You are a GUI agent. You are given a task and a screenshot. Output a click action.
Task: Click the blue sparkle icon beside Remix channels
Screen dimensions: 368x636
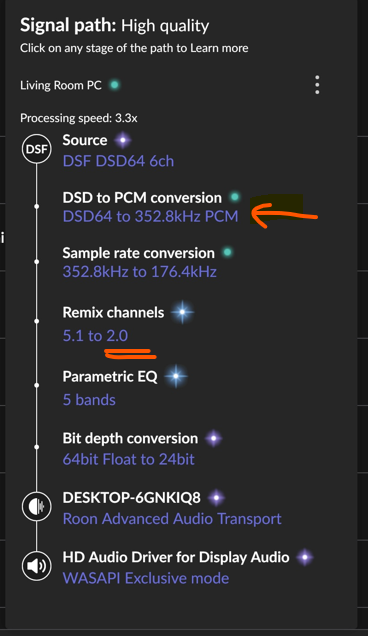tap(182, 312)
